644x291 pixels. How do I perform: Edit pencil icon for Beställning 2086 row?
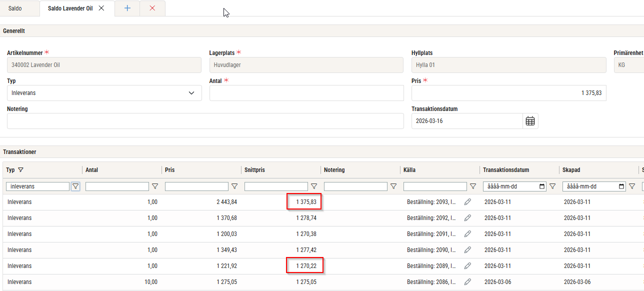pyautogui.click(x=467, y=282)
